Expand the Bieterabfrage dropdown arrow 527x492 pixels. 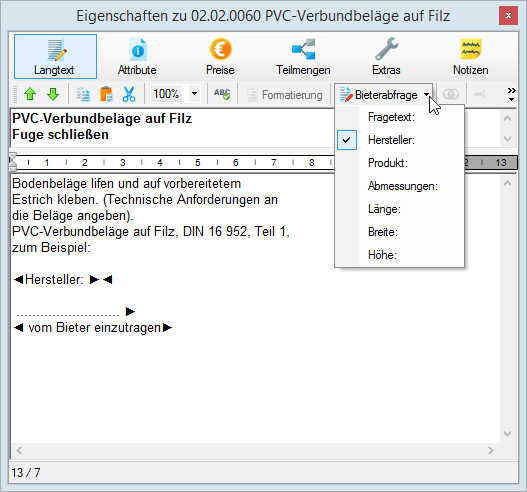point(426,95)
